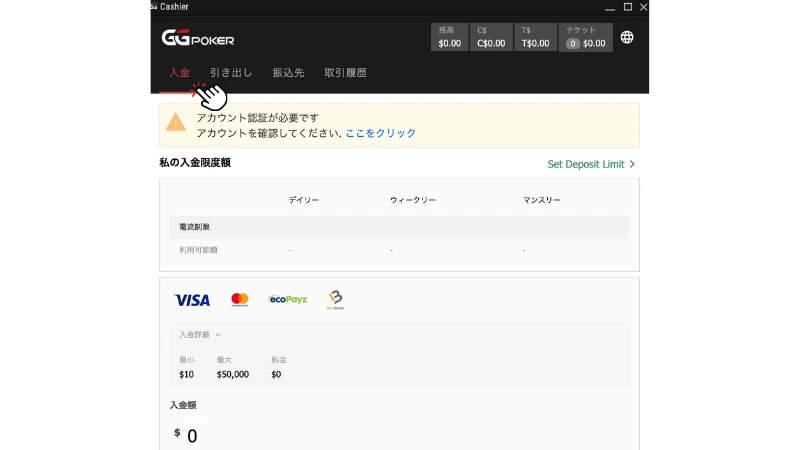Go to the 取引履歴 transaction history tab
Viewport: 800px width, 450px height.
(345, 73)
